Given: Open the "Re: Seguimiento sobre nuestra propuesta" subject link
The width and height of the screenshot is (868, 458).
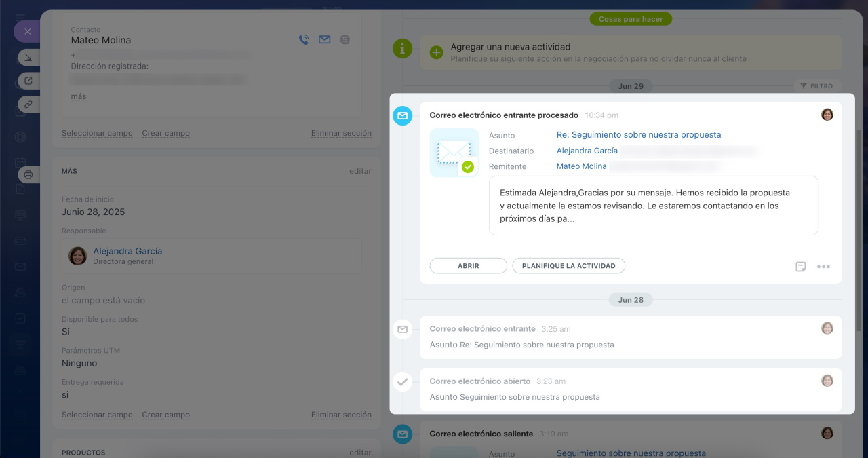Looking at the screenshot, I should [638, 135].
